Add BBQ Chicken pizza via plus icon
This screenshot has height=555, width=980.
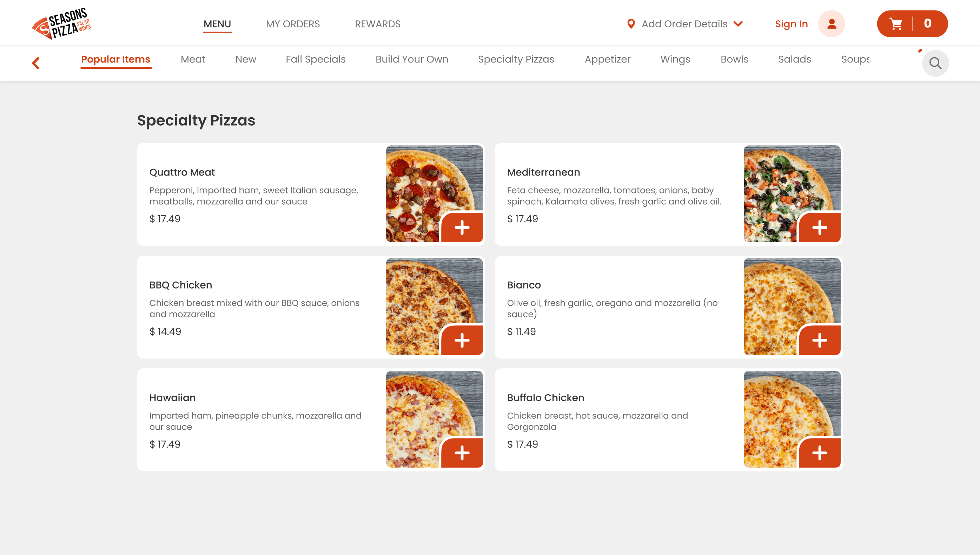462,341
